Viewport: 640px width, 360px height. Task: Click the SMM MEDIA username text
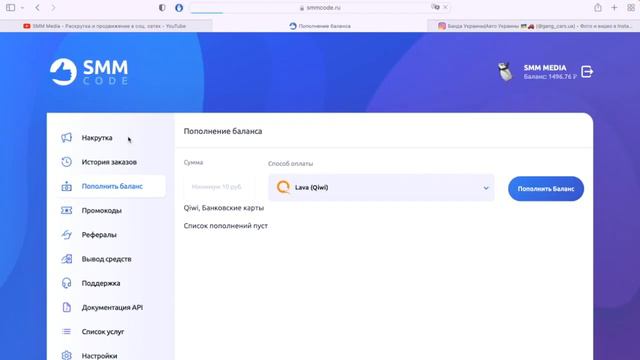pos(545,68)
